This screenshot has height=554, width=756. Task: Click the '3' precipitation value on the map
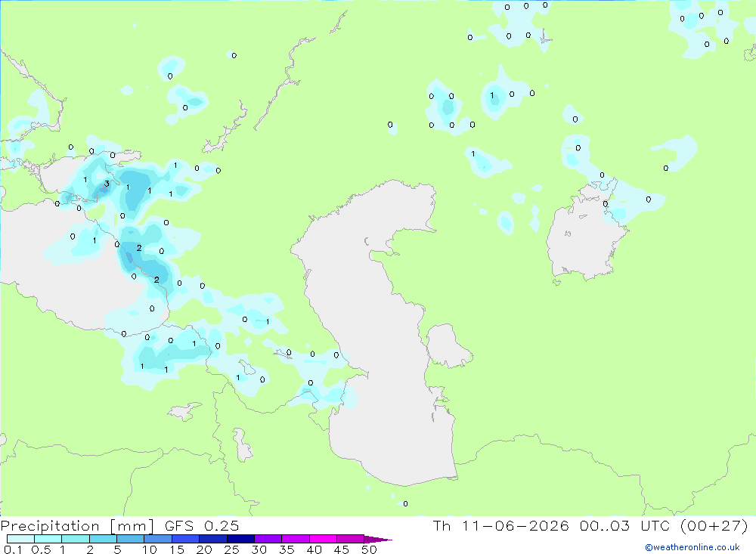point(107,184)
